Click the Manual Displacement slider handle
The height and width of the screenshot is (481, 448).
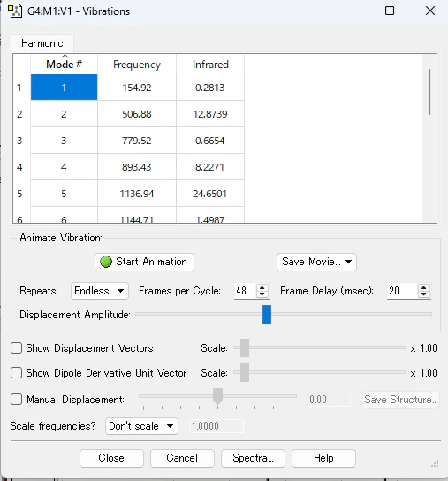coord(217,396)
